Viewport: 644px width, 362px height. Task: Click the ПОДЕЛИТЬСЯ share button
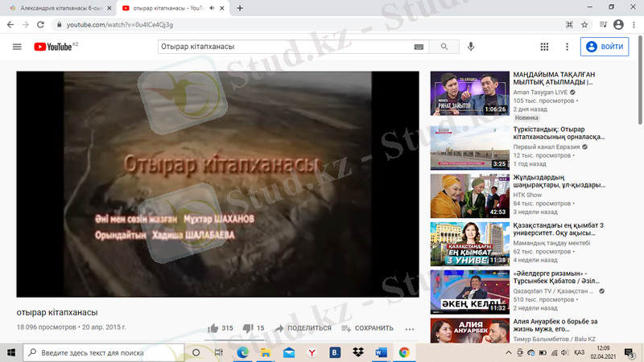pyautogui.click(x=303, y=328)
